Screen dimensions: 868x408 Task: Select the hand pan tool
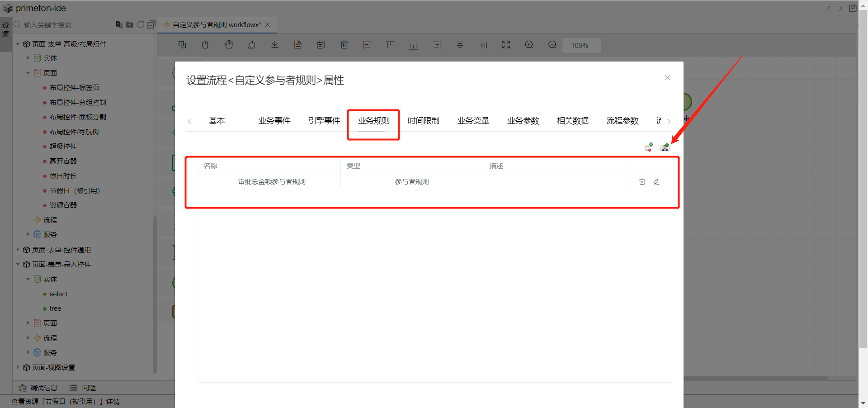click(229, 45)
